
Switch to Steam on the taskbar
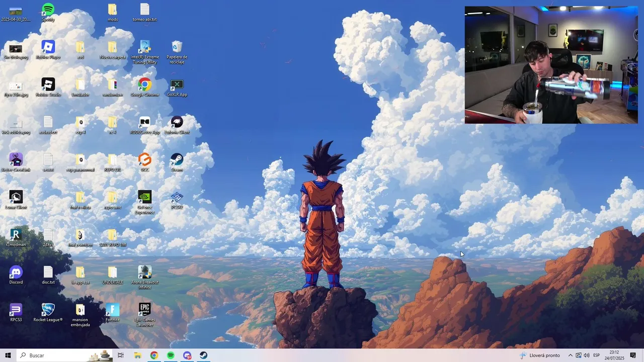203,355
